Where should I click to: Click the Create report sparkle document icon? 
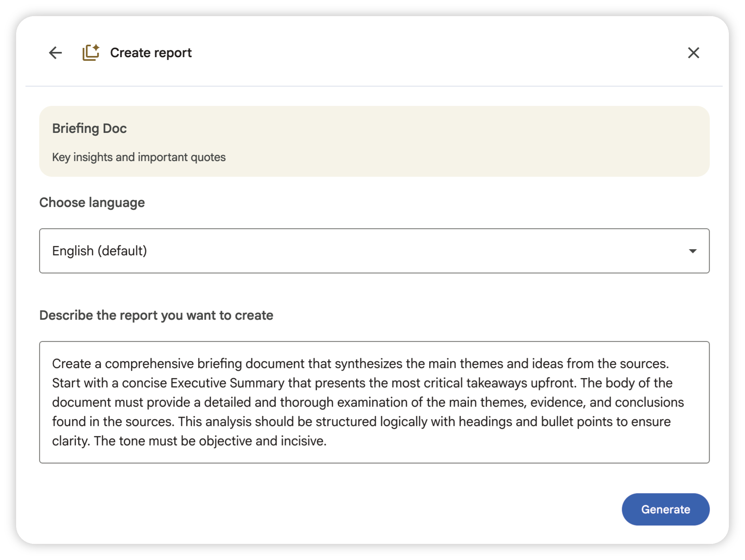coord(91,53)
